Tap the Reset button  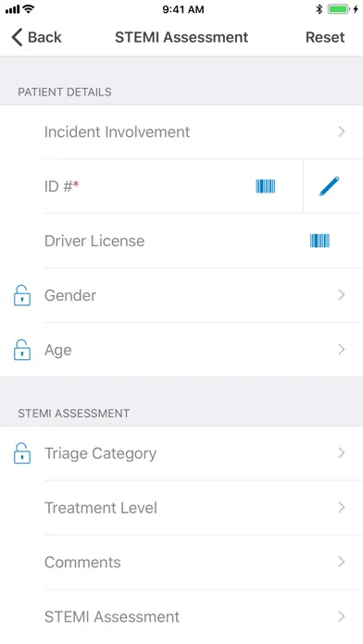(325, 37)
